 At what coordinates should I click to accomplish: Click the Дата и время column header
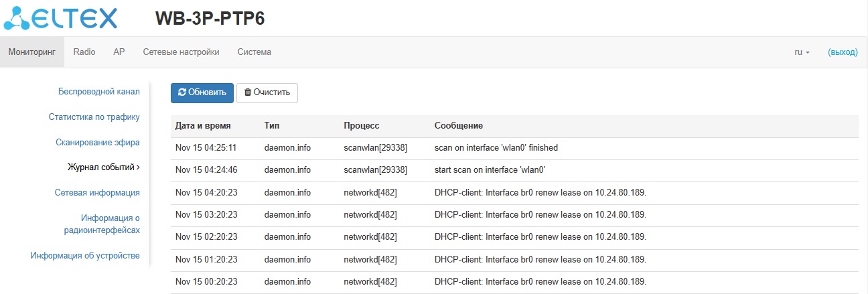pos(203,126)
